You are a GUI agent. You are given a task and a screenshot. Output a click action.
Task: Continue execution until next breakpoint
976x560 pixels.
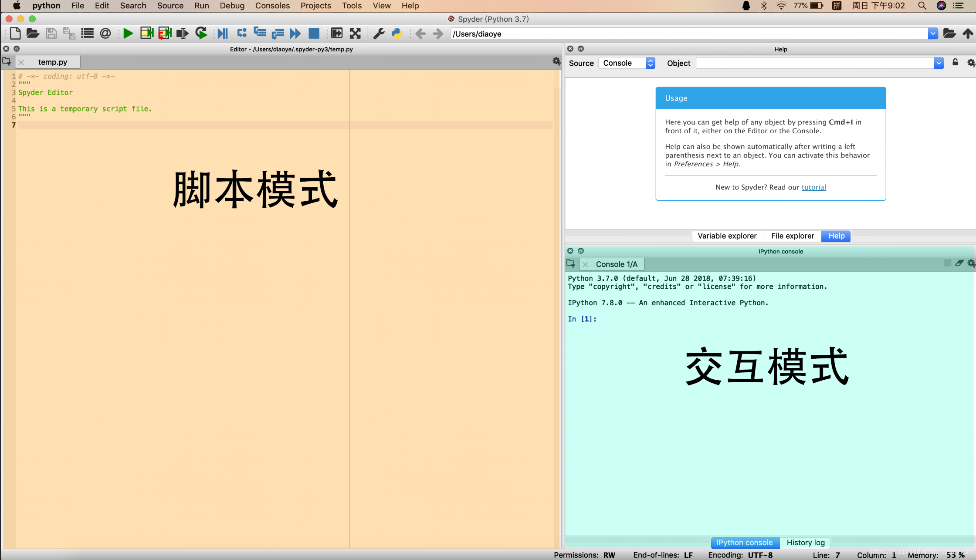[x=295, y=34]
